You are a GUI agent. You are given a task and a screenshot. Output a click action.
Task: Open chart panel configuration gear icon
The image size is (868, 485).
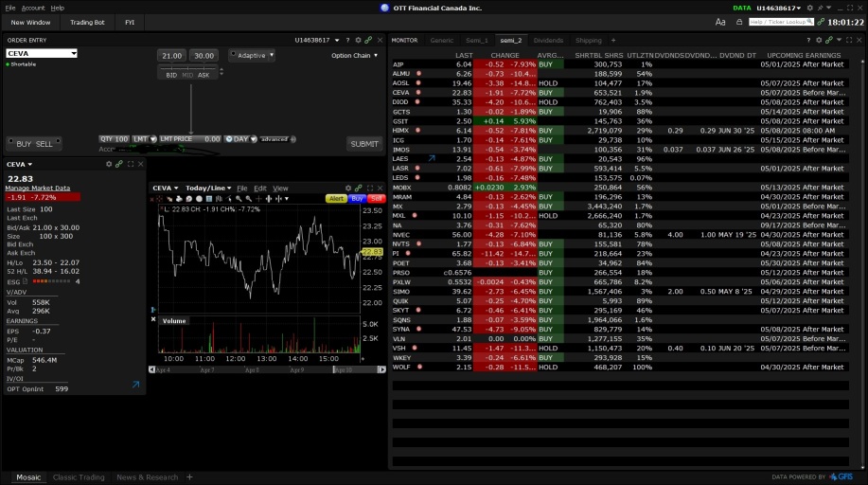pyautogui.click(x=348, y=188)
